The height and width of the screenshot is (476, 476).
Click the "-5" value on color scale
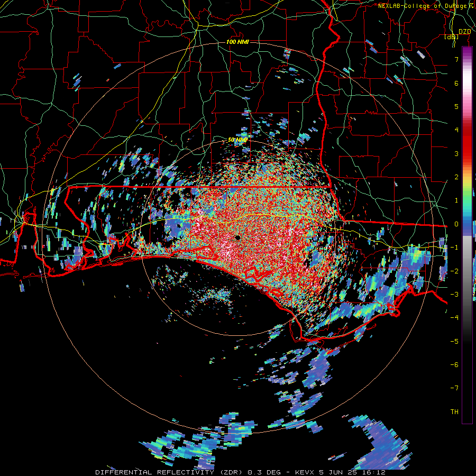tap(454, 341)
